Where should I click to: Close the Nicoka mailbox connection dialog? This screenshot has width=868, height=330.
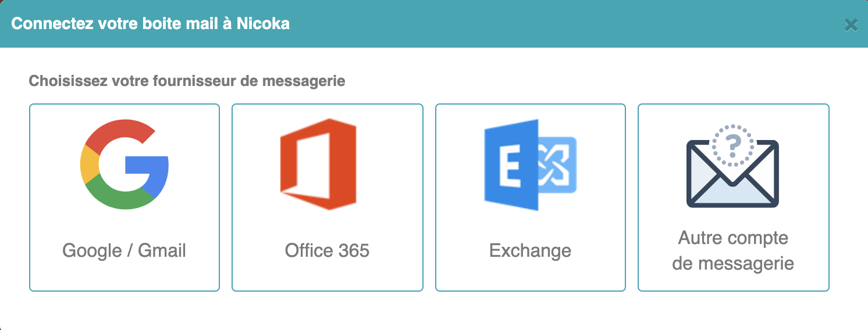pos(851,25)
